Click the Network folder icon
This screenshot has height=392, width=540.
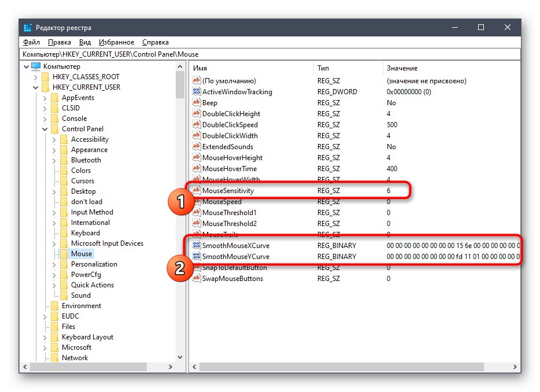click(54, 357)
